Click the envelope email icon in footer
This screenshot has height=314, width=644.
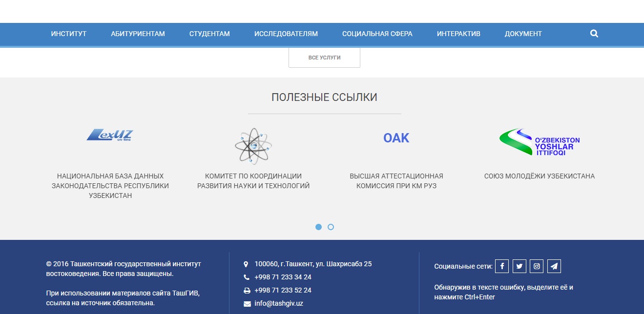[247, 304]
